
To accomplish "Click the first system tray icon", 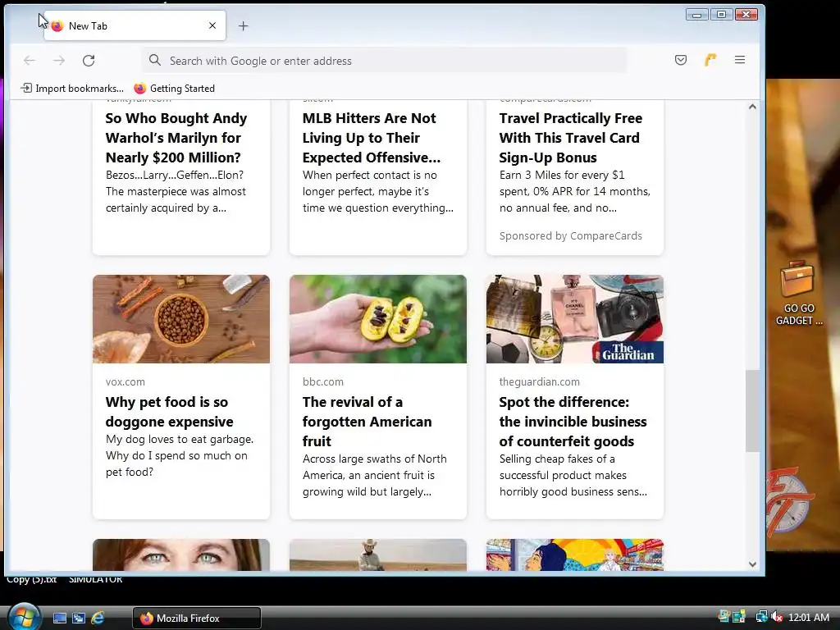I will (x=724, y=617).
